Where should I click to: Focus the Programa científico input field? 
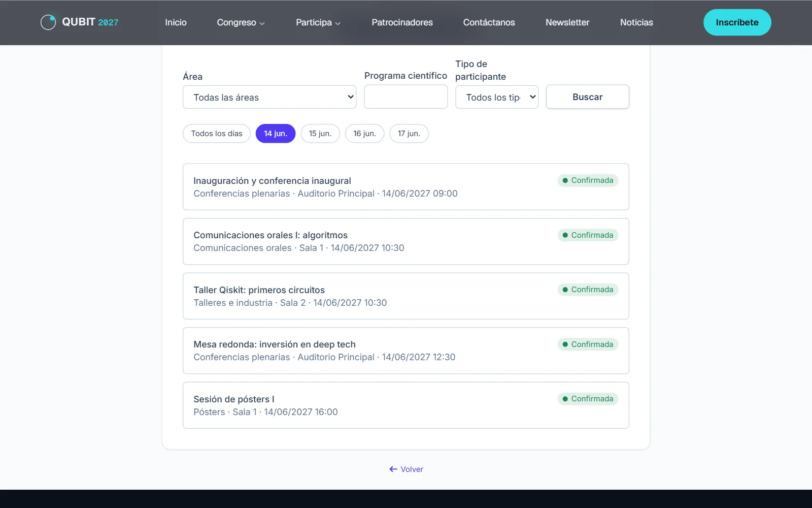[406, 97]
